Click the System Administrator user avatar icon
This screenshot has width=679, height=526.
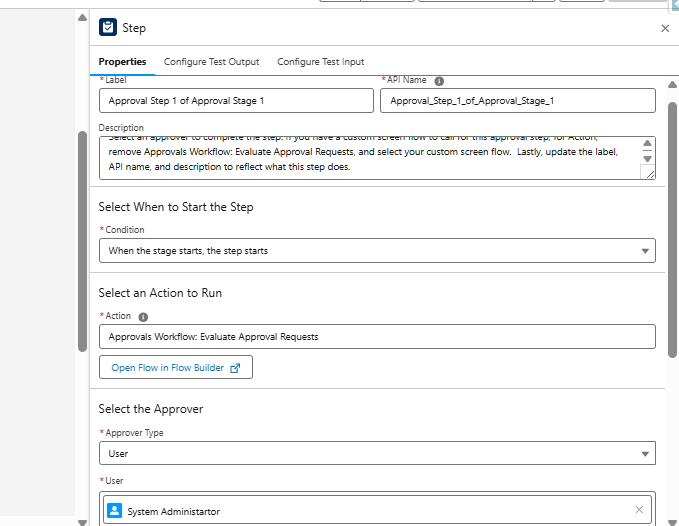tap(114, 511)
